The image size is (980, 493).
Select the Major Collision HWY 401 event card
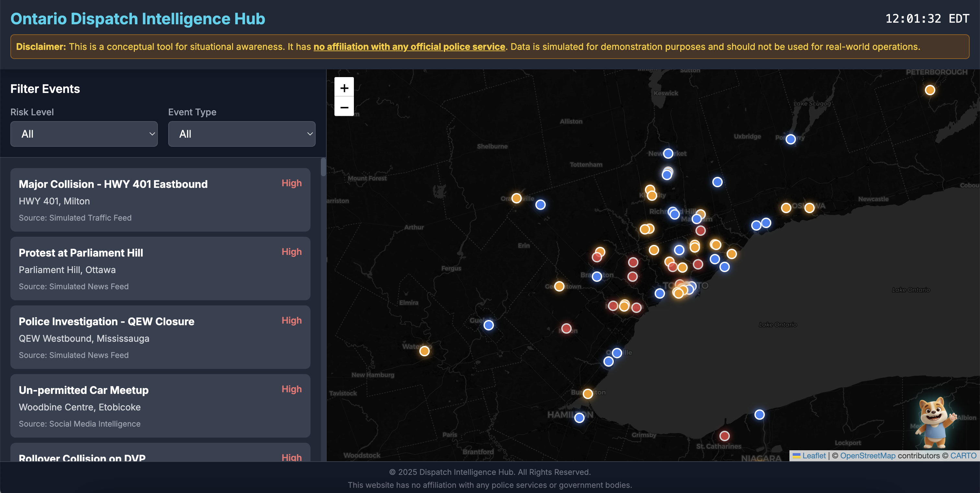[160, 200]
